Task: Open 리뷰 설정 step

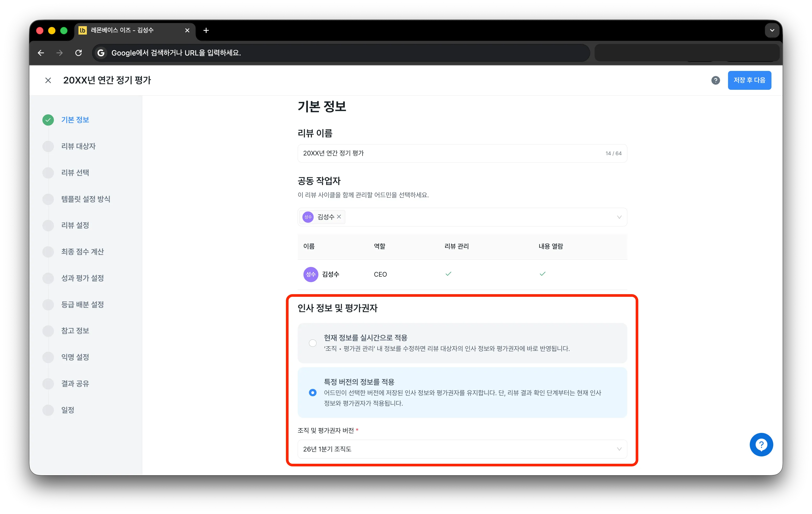Action: (75, 225)
